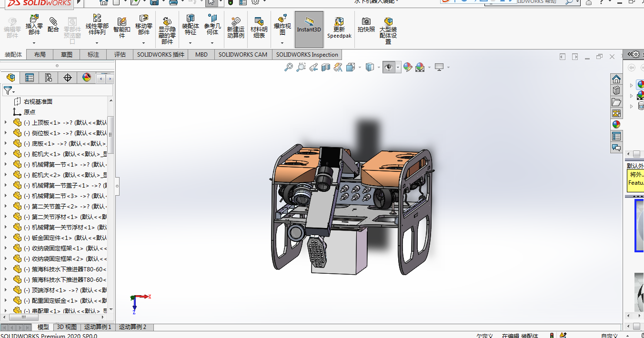Screen dimensions: 644x338
Task: Click 显示隐藏的零部件 show hidden components
Action: (167, 30)
